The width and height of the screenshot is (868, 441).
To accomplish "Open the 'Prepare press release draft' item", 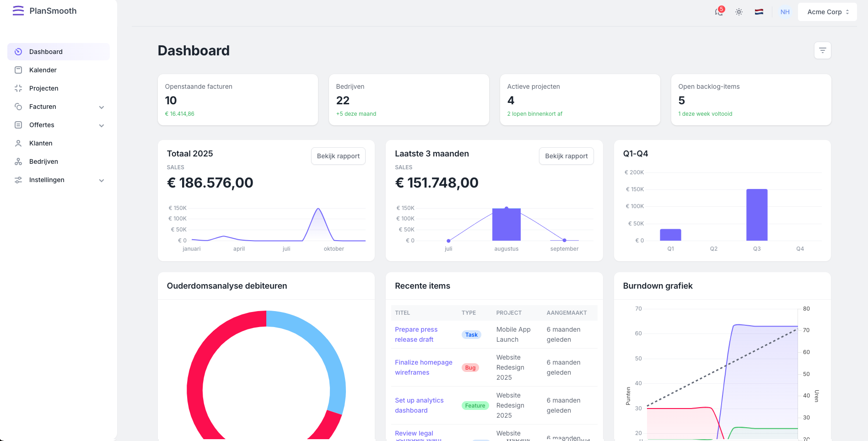I will [x=416, y=334].
